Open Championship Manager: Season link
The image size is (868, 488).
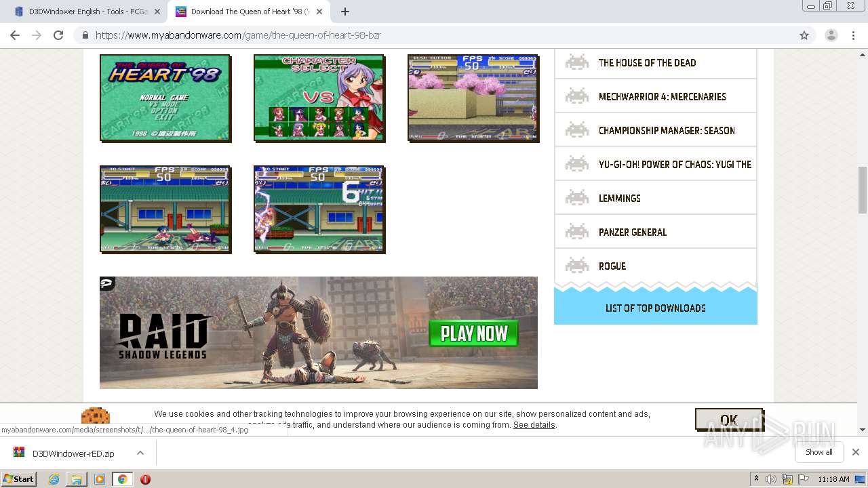pyautogui.click(x=667, y=131)
